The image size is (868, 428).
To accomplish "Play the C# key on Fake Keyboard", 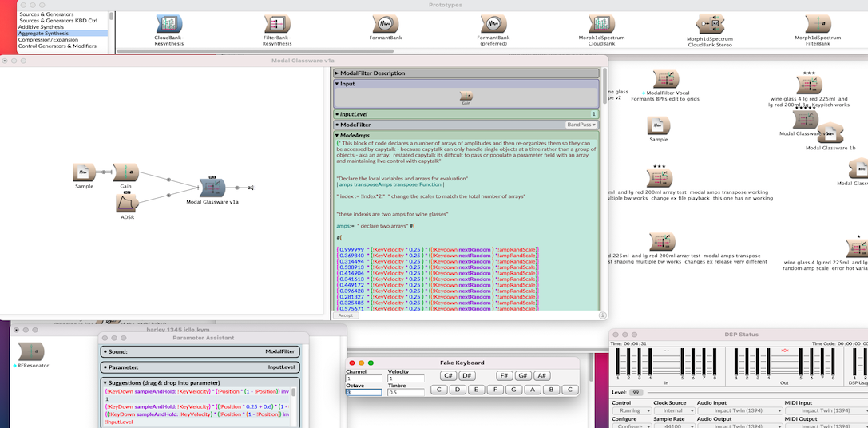I will (x=449, y=375).
